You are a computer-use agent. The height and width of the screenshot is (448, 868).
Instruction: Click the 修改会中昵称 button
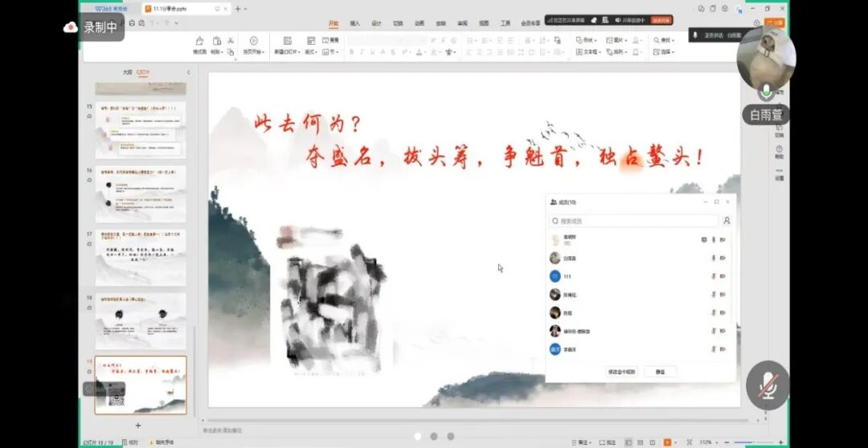point(621,372)
